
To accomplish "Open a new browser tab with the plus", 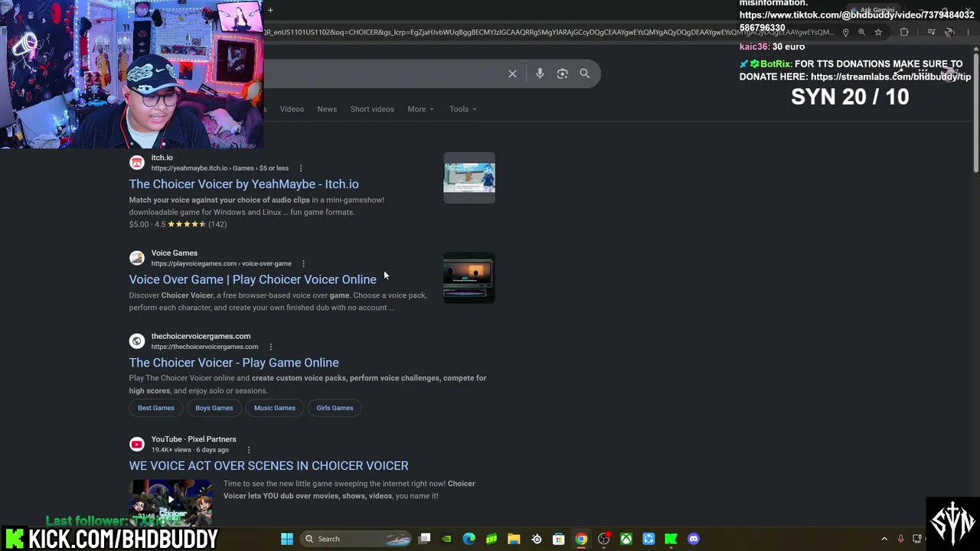I will point(270,10).
